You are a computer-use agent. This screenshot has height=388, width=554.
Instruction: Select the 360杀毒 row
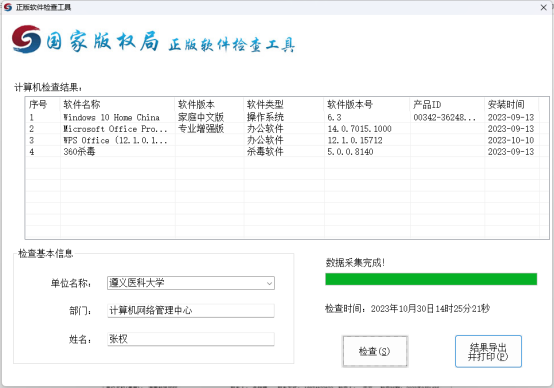click(x=287, y=152)
